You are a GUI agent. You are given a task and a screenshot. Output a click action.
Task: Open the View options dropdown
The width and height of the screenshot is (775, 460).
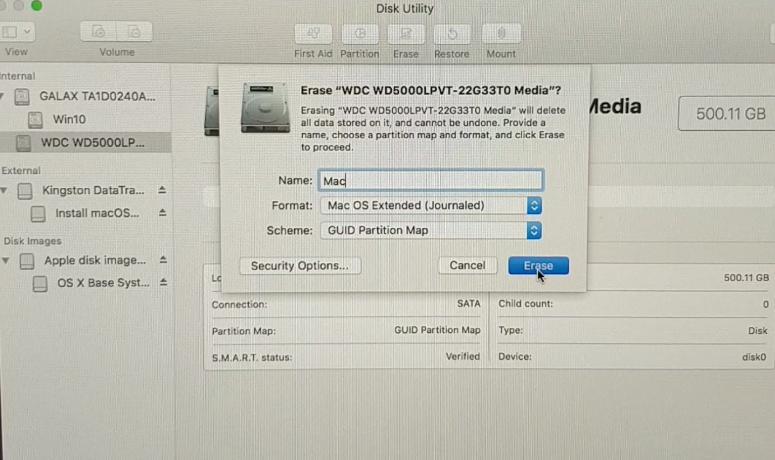17,32
